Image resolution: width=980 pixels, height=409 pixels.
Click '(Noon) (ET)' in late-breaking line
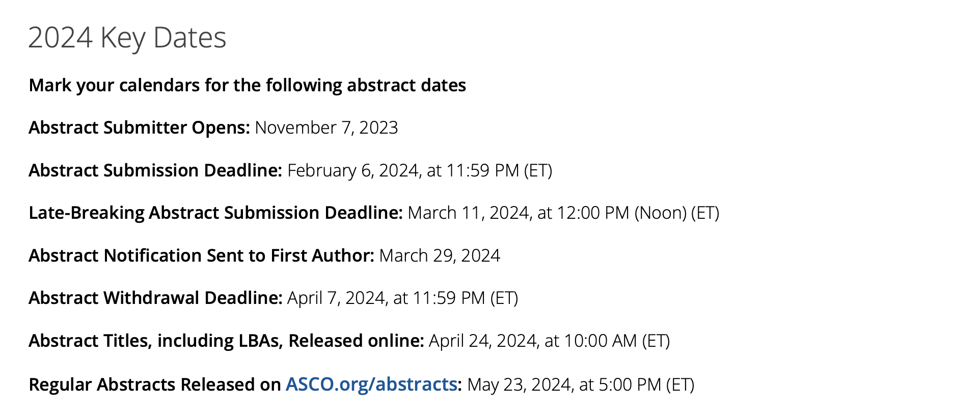pyautogui.click(x=677, y=213)
